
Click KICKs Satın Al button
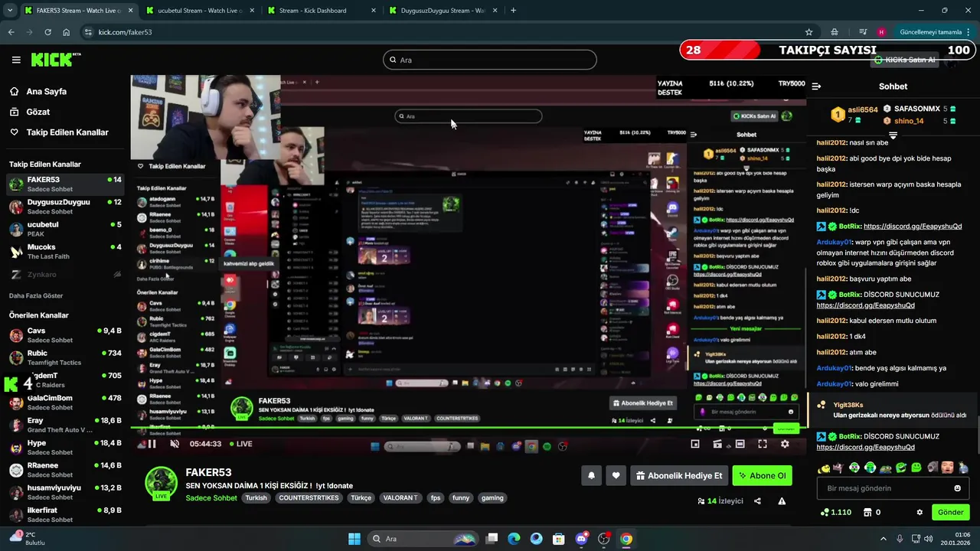905,60
